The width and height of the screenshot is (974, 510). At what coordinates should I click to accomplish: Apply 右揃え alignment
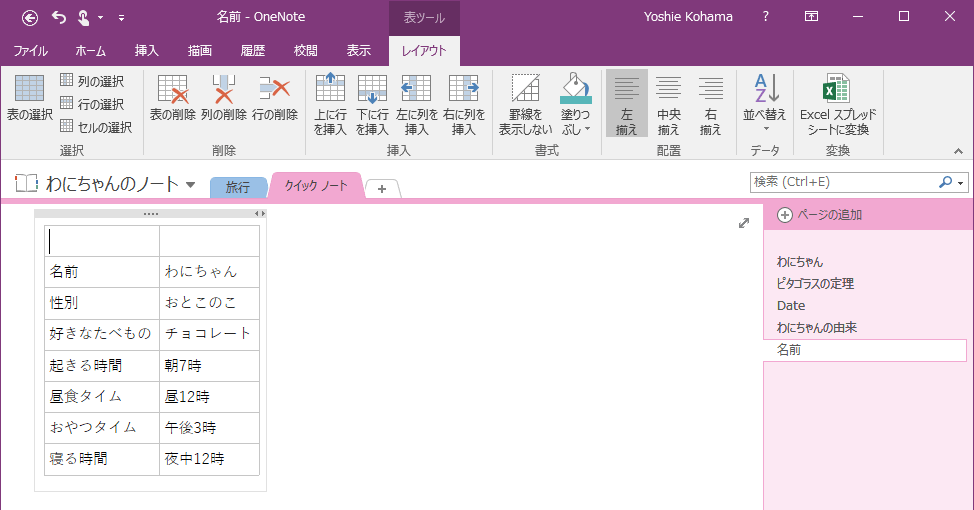[711, 103]
